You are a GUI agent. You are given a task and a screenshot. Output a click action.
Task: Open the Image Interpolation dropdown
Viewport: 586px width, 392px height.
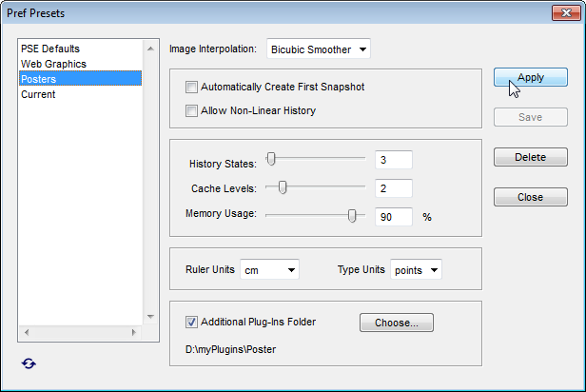point(319,49)
